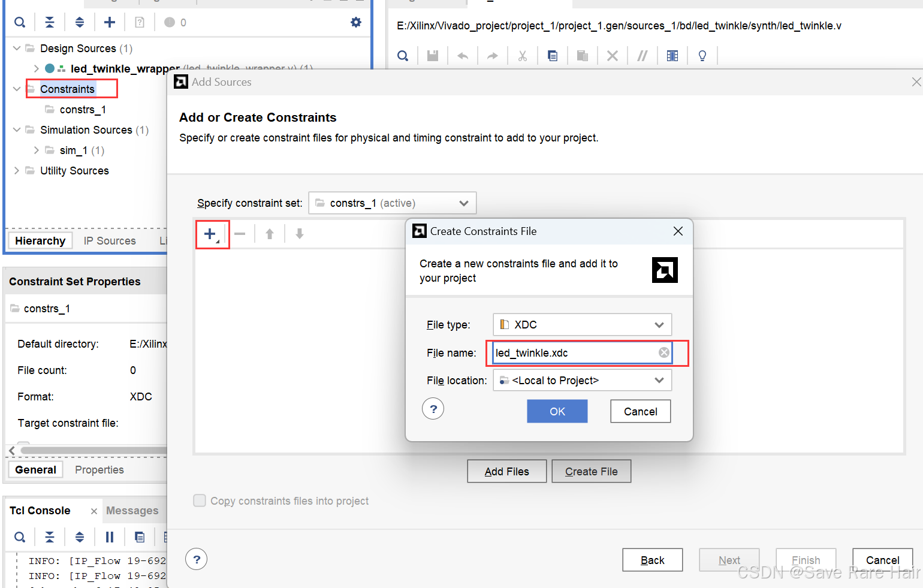Expand led_twinkle_wrapper tree node
This screenshot has width=923, height=588.
37,68
